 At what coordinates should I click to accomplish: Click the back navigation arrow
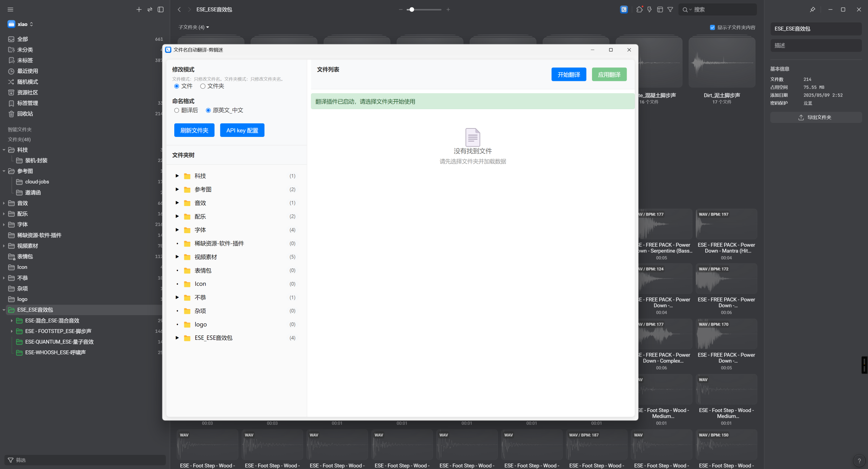[179, 9]
